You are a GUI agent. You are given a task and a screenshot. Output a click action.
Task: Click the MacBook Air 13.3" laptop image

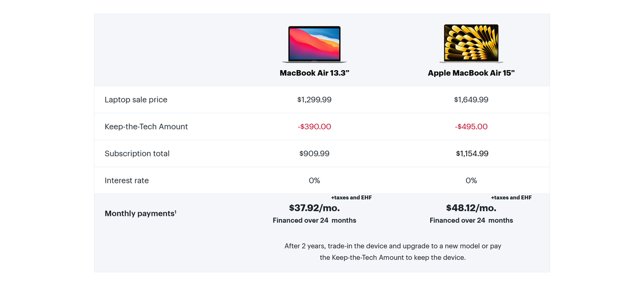tap(314, 44)
